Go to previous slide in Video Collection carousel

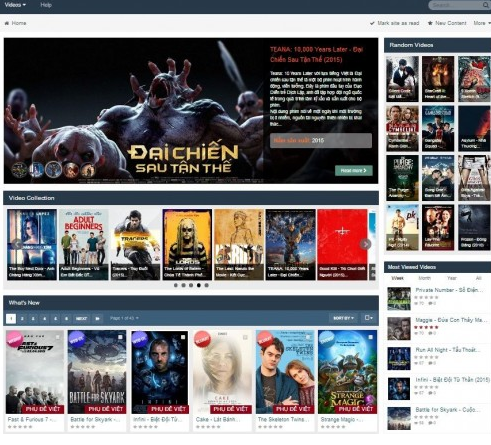(x=17, y=244)
